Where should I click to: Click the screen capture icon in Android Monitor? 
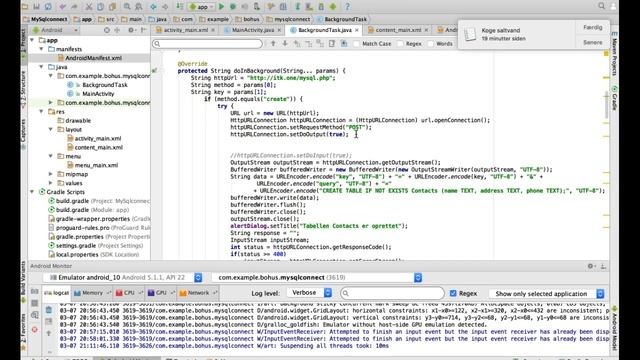(35, 291)
